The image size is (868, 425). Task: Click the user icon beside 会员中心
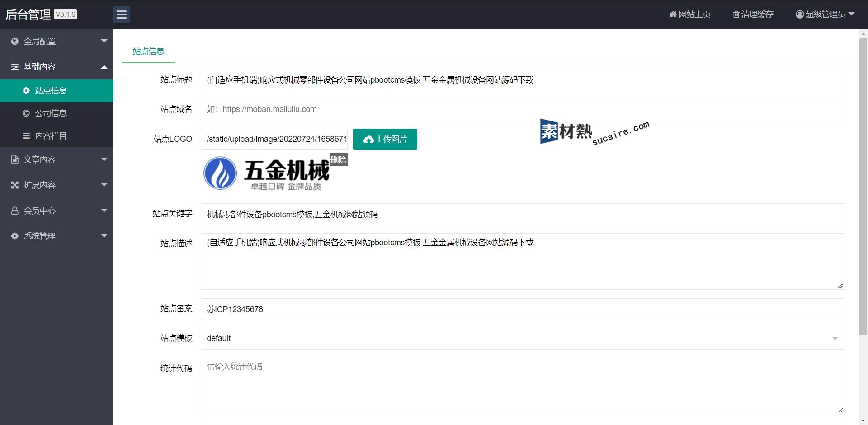coord(15,210)
